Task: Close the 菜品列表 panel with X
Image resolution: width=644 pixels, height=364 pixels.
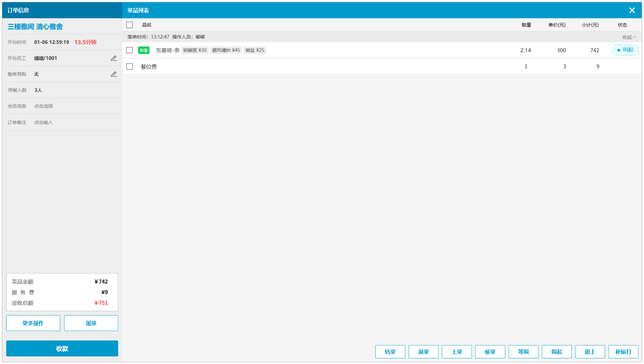Action: 631,10
